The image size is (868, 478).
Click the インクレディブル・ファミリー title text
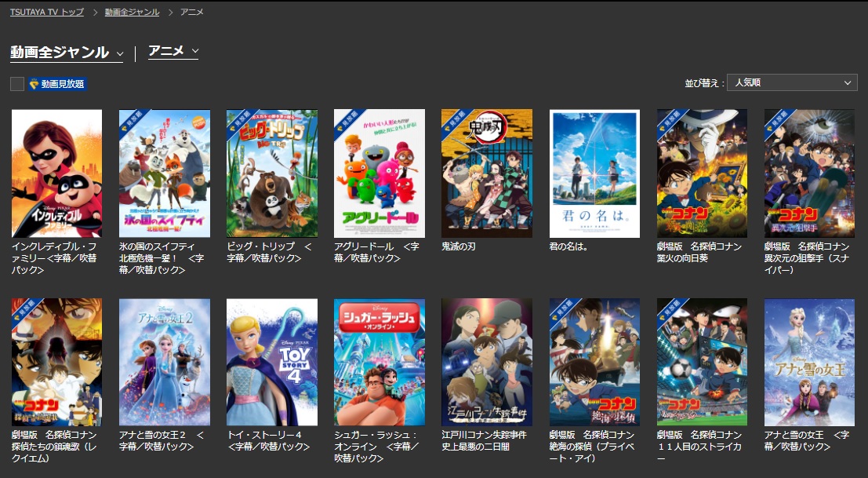pyautogui.click(x=54, y=258)
